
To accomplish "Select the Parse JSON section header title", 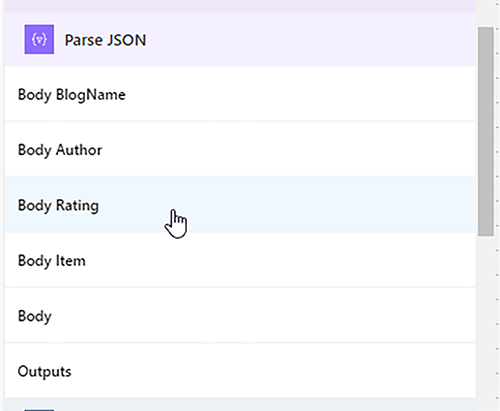I will [x=105, y=40].
